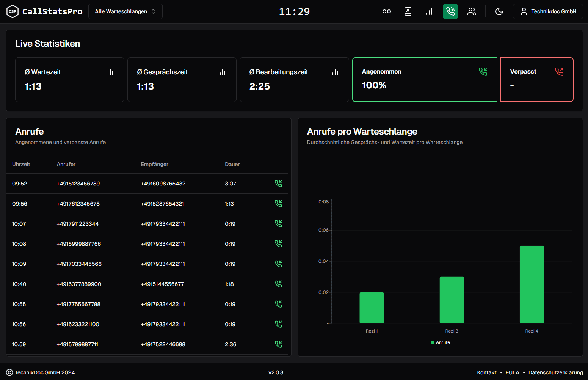588x380 pixels.
Task: Select the Verpasst statistics card
Action: (x=537, y=80)
